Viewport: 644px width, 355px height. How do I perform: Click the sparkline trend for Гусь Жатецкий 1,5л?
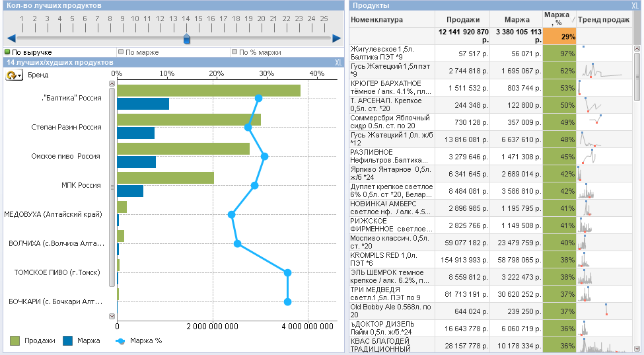(602, 71)
